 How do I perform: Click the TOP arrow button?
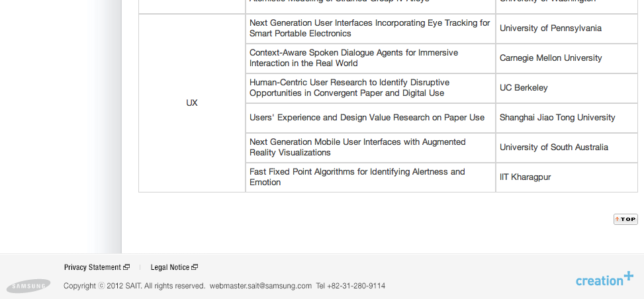[625, 220]
